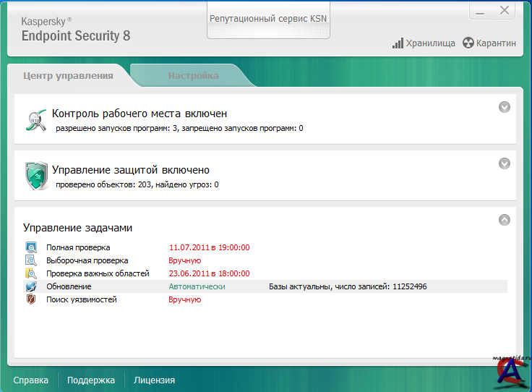Click Контроль рабочего места включен heading
This screenshot has width=532, height=392.
[x=140, y=114]
